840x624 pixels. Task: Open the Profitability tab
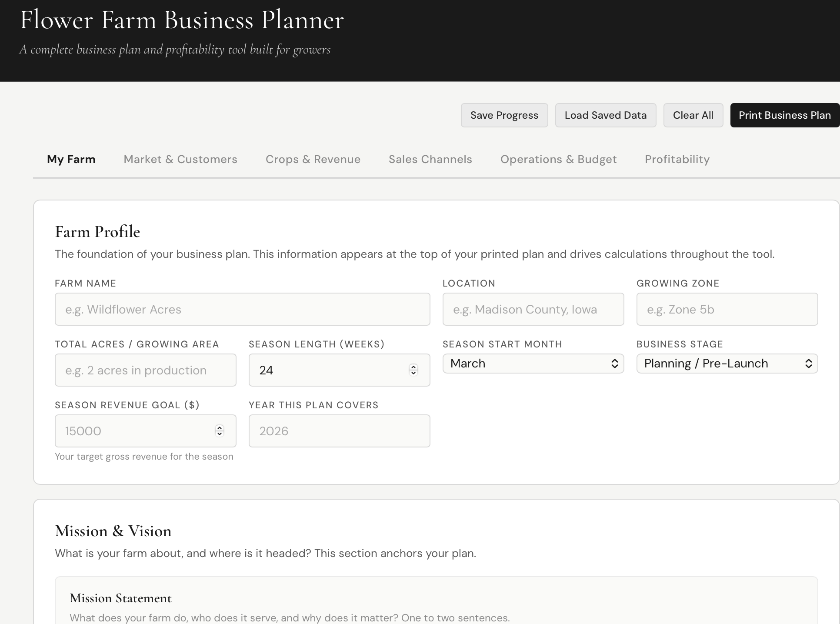click(x=677, y=159)
